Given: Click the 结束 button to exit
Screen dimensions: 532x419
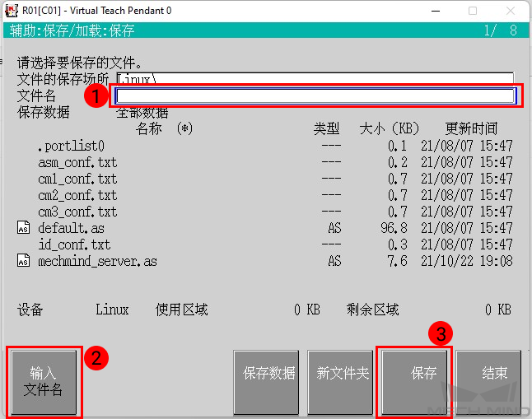Looking at the screenshot, I should [x=488, y=382].
